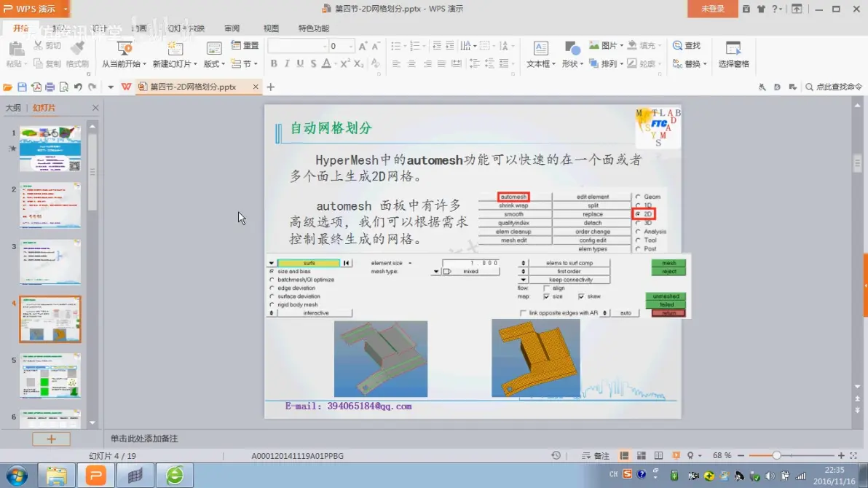Export to PDF icon in quick access bar
This screenshot has height=488, width=868.
36,87
